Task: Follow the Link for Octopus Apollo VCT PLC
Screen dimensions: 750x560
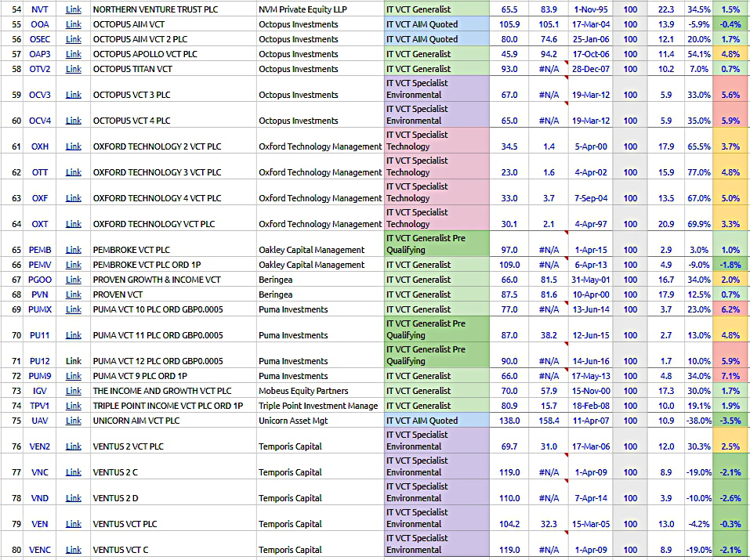Action: tap(73, 54)
